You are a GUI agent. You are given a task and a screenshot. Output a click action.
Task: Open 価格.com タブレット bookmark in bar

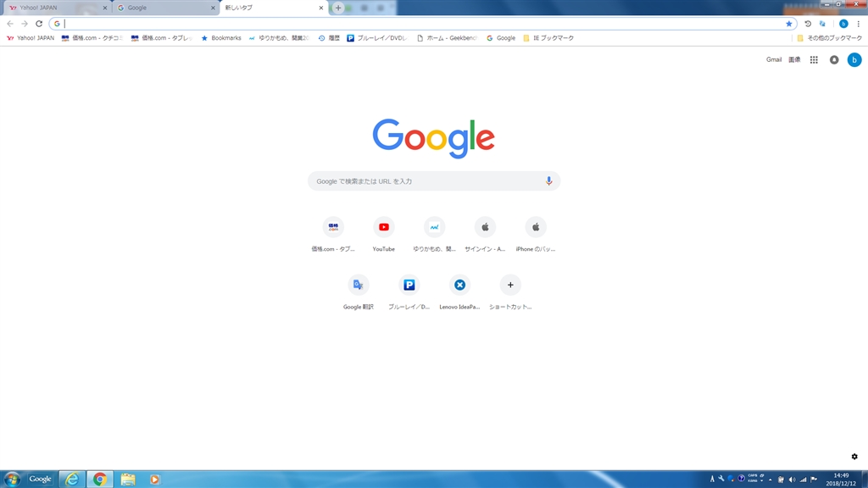tap(162, 38)
